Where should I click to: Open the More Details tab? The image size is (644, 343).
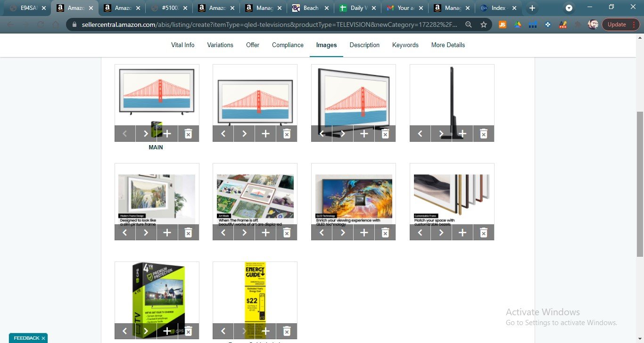pos(448,45)
